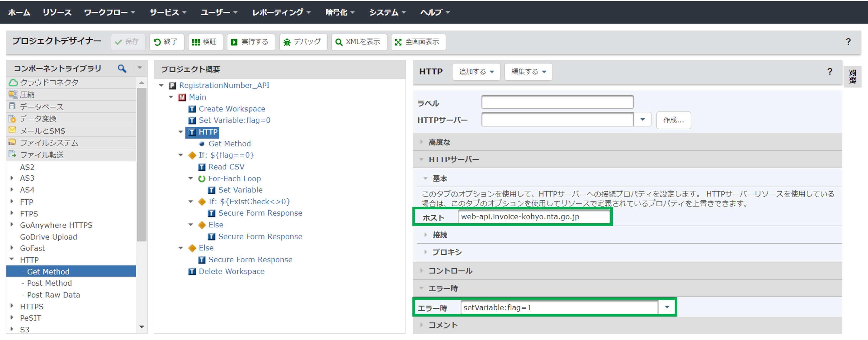The height and width of the screenshot is (340, 868).
Task: Click the 終了 button
Action: [166, 42]
